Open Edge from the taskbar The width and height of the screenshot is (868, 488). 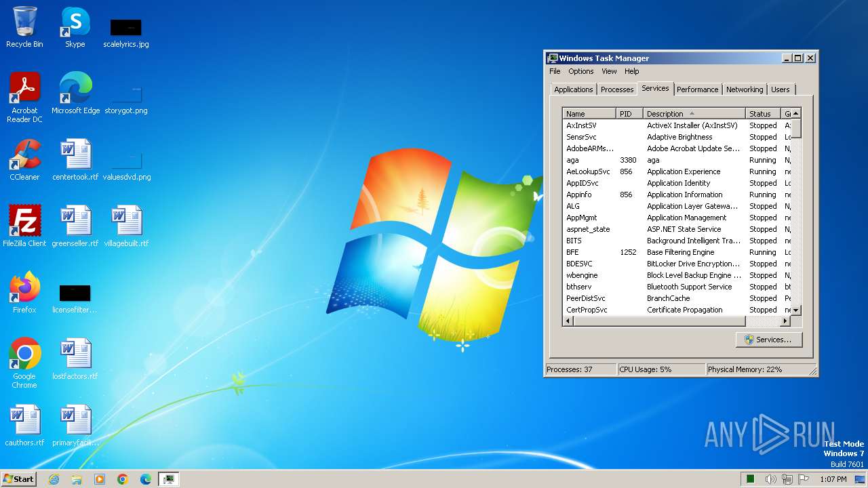click(x=146, y=479)
